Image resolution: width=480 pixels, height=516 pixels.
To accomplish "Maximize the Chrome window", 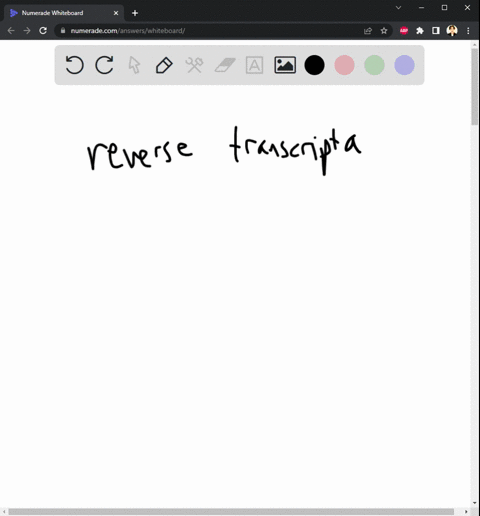I will coord(444,8).
